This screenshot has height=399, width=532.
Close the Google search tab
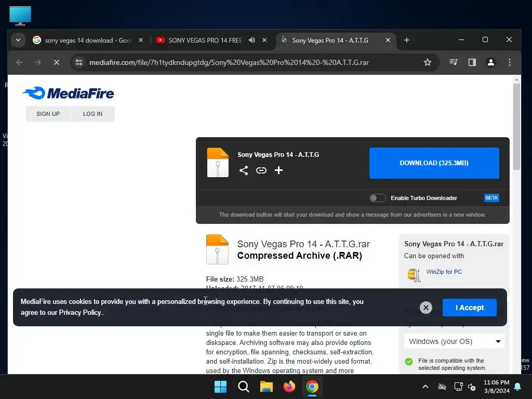pyautogui.click(x=141, y=40)
